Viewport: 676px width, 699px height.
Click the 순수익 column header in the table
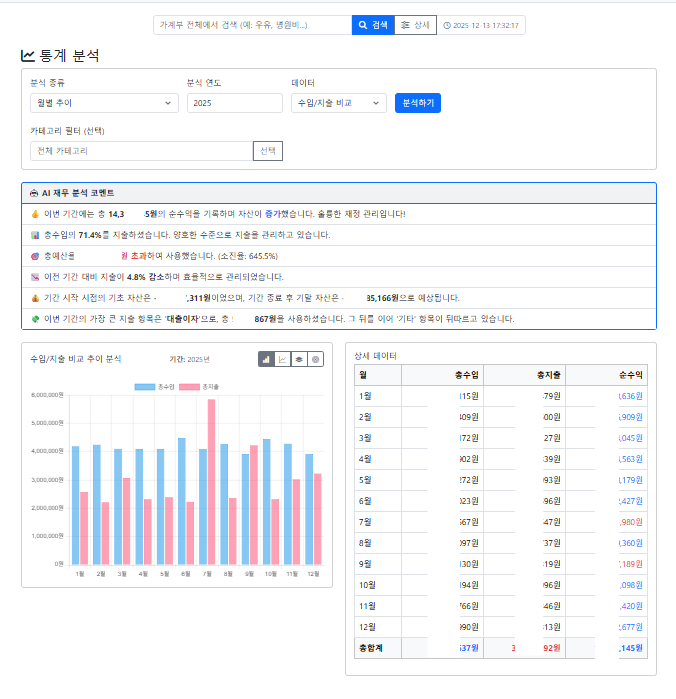[x=606, y=375]
